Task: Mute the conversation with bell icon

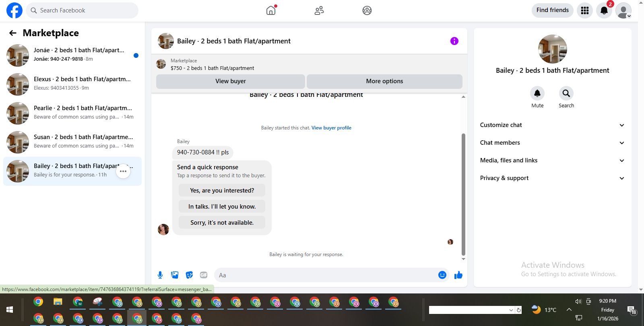Action: click(x=537, y=93)
